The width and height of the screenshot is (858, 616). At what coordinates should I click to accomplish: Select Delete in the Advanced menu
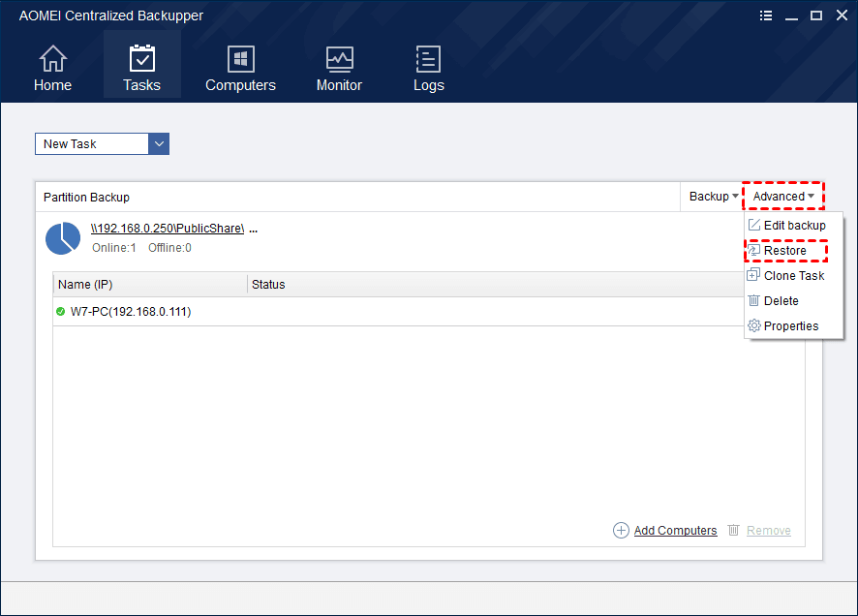coord(794,301)
